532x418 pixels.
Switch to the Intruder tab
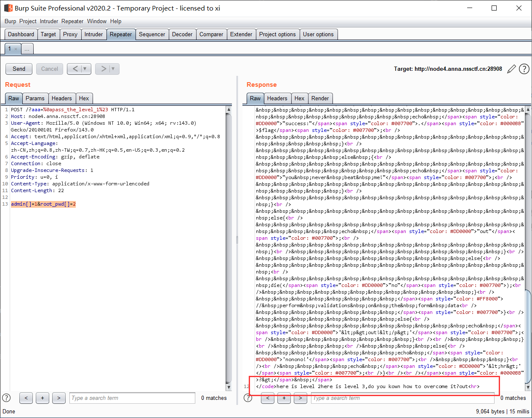pos(93,35)
